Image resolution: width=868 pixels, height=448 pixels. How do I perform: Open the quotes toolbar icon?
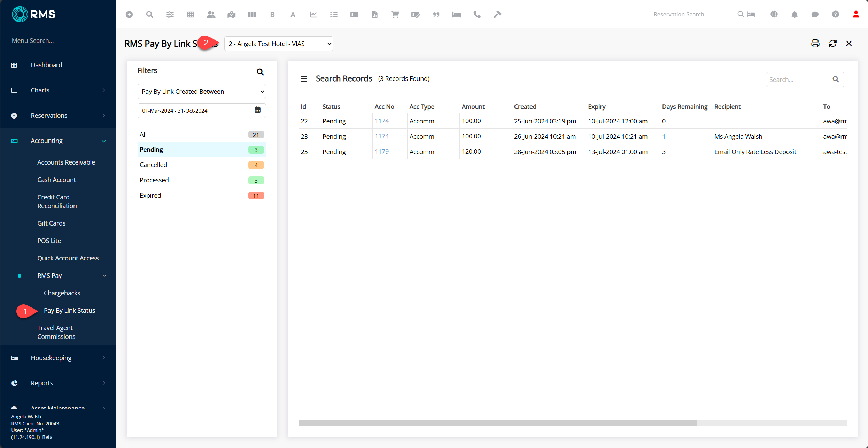tap(436, 14)
